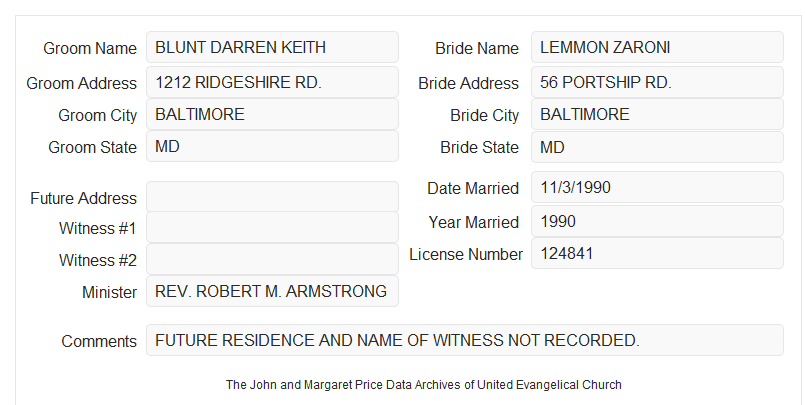Click the License Number field
This screenshot has width=805, height=405.
point(657,253)
